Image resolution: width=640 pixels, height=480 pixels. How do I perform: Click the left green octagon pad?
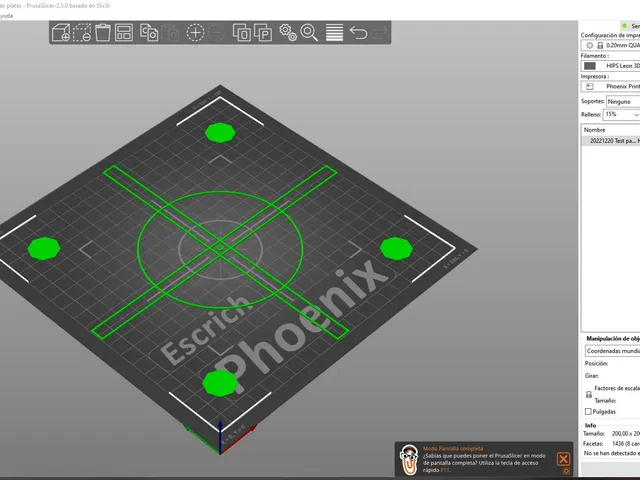tap(44, 249)
